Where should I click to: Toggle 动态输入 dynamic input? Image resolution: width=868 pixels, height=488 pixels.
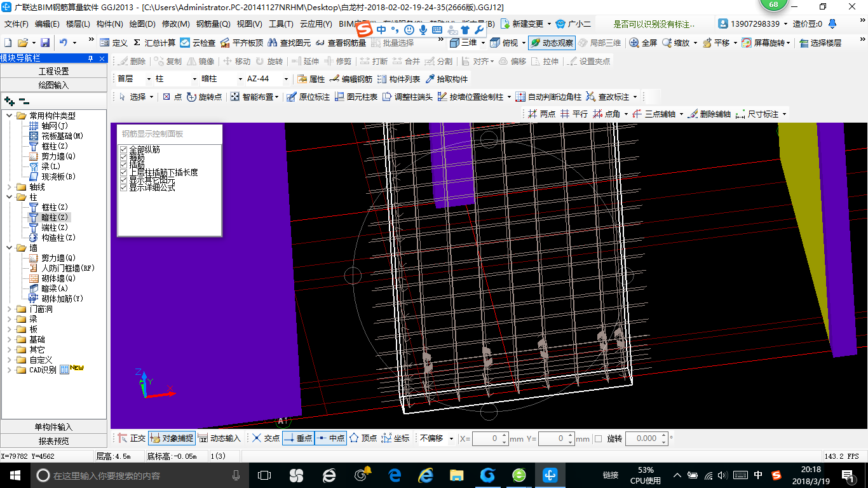coord(219,438)
